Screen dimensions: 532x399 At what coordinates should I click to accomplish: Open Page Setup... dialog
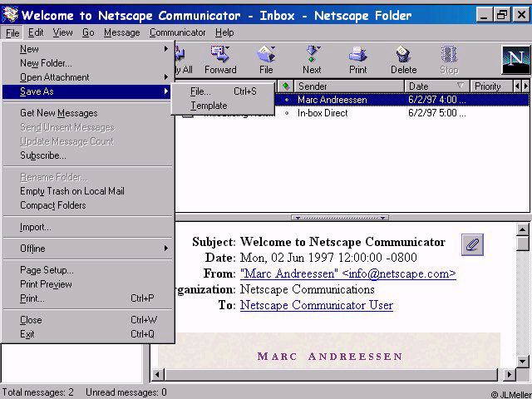[x=86, y=270]
